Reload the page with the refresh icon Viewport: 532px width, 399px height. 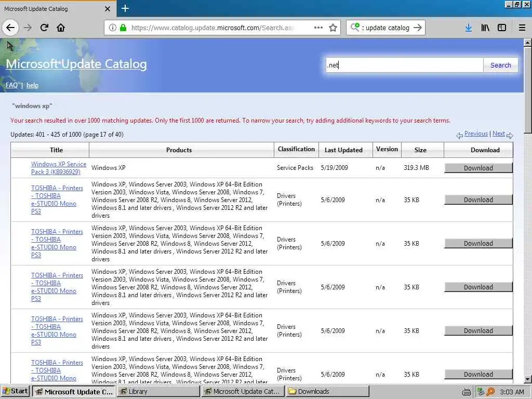[45, 28]
